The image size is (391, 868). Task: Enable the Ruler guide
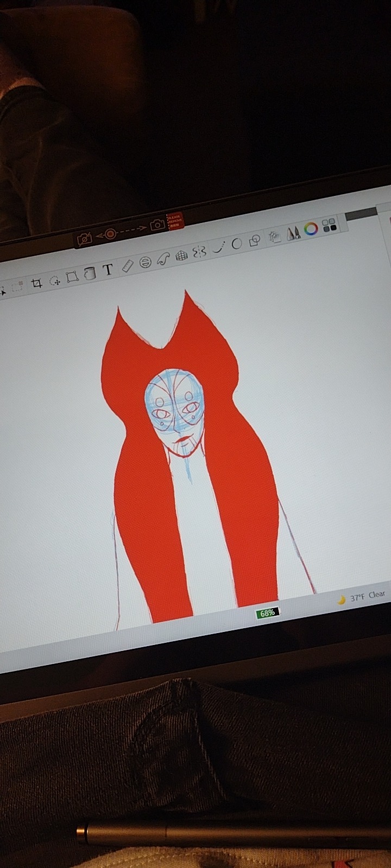pos(127,266)
